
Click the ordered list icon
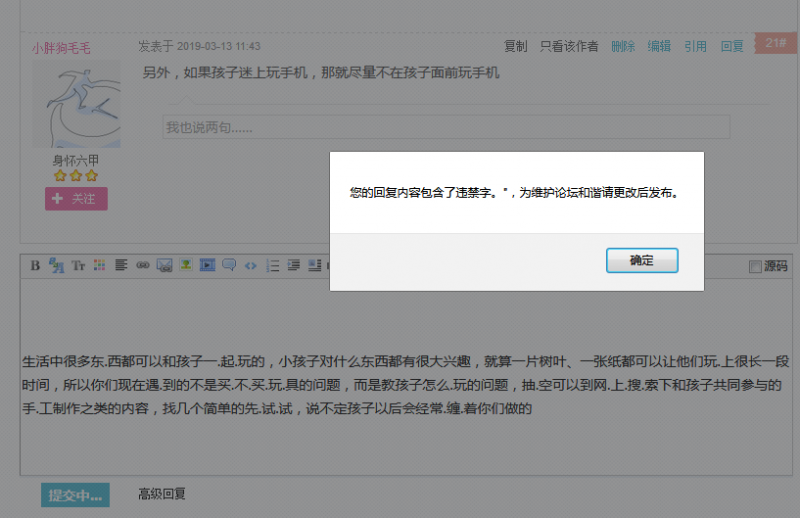(x=272, y=265)
